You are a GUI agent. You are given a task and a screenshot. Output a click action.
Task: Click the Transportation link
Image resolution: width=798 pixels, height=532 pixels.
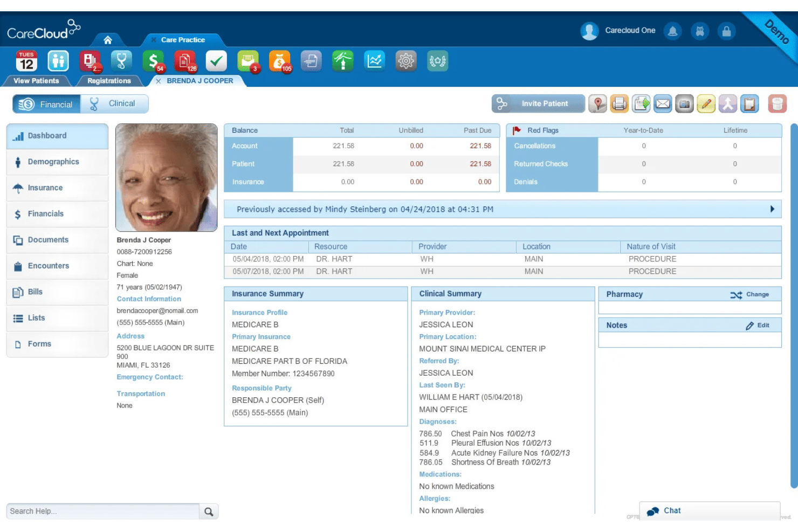141,394
